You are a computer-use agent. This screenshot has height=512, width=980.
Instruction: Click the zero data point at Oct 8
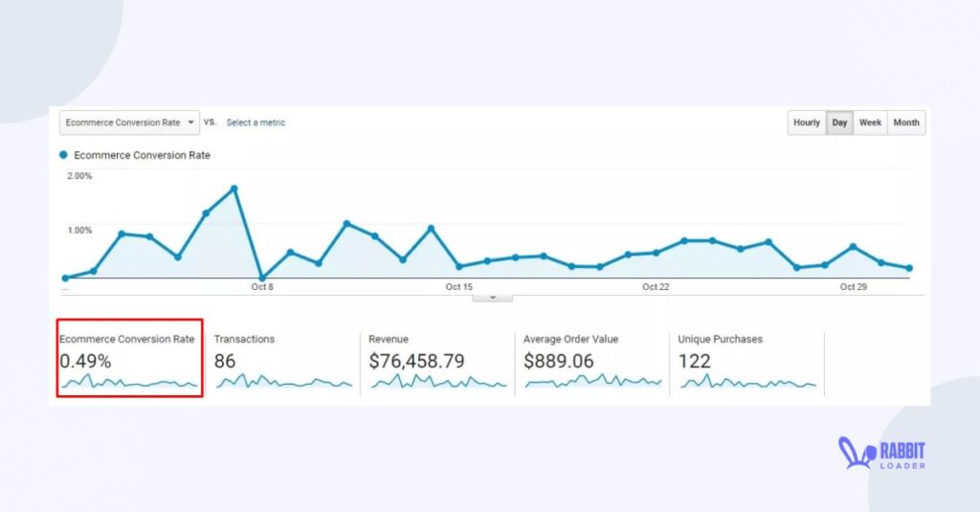point(262,278)
